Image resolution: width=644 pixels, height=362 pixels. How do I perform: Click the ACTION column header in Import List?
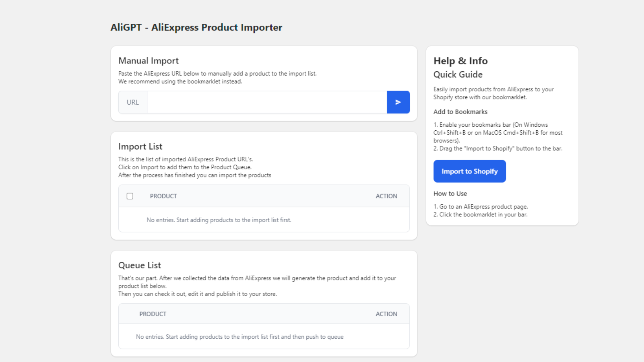(x=386, y=196)
